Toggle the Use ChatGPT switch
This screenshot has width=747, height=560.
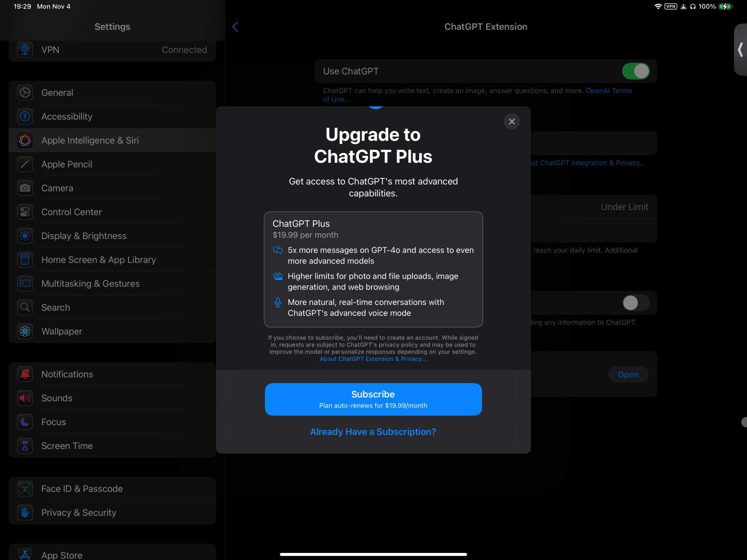point(636,71)
